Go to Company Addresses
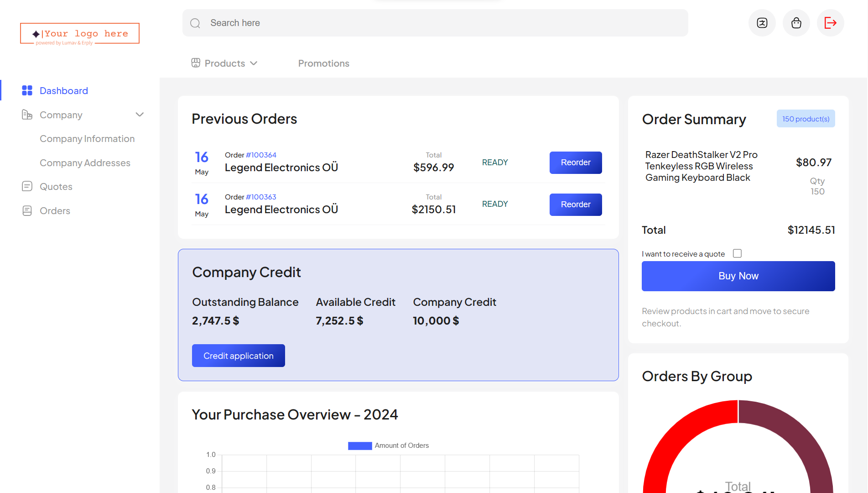Viewport: 868px width, 493px height. 85,163
